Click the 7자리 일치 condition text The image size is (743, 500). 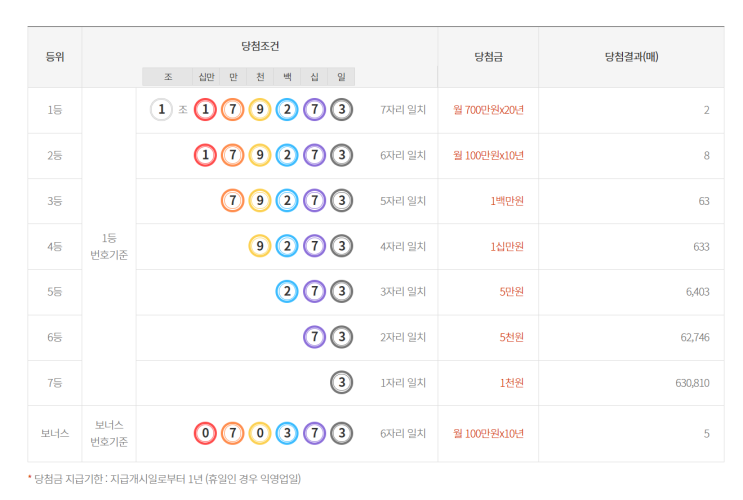[x=404, y=110]
